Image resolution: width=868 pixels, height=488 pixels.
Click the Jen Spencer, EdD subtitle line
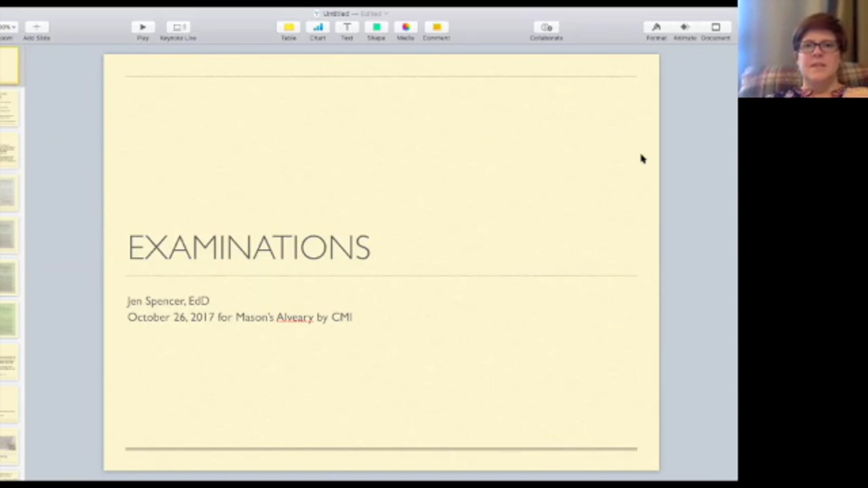tap(168, 301)
